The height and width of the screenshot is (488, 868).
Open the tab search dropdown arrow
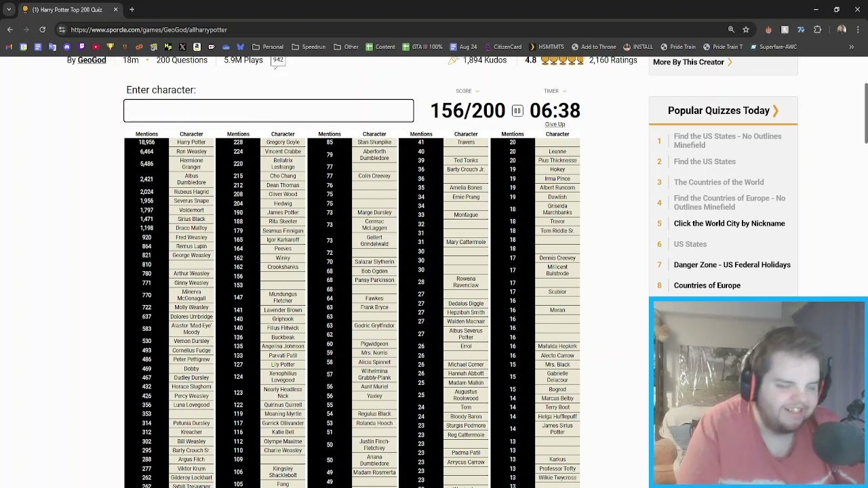tap(9, 9)
